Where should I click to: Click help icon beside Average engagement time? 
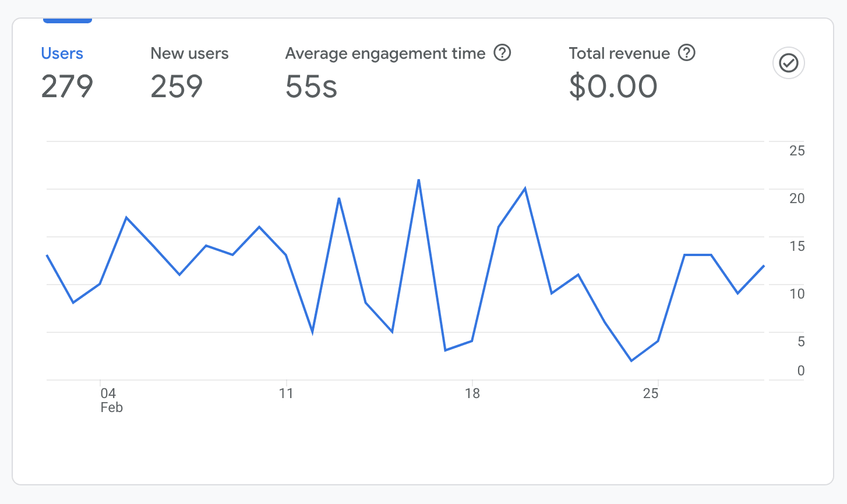click(502, 53)
